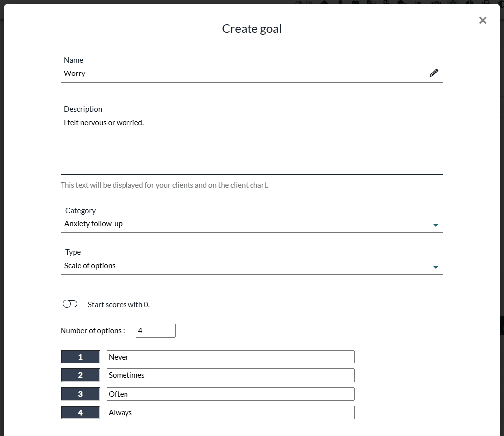Click the helper text about client chart
The width and height of the screenshot is (504, 436).
point(165,185)
